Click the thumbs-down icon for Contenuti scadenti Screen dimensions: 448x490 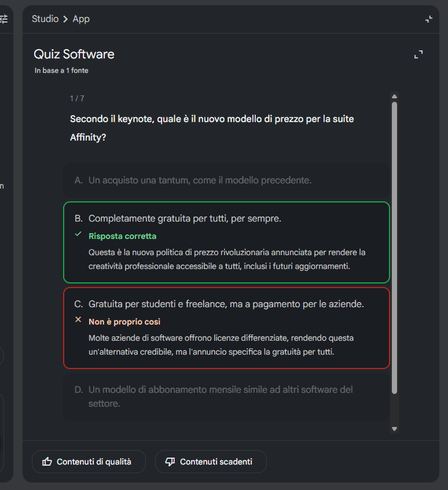170,462
